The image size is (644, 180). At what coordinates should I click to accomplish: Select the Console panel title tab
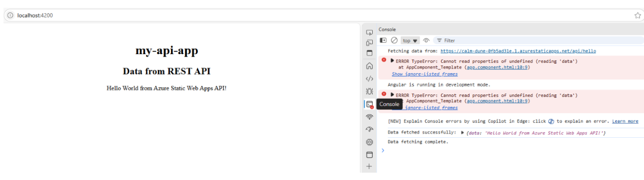point(387,29)
